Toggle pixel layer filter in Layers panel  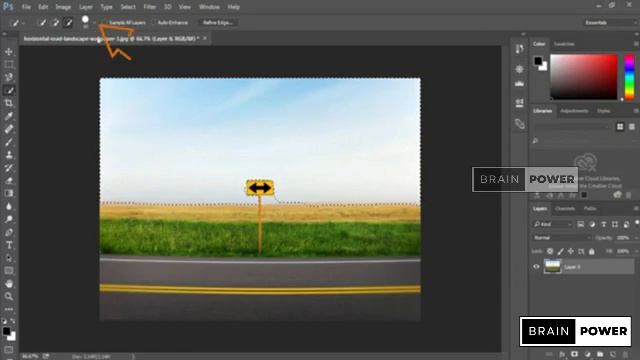click(x=580, y=224)
